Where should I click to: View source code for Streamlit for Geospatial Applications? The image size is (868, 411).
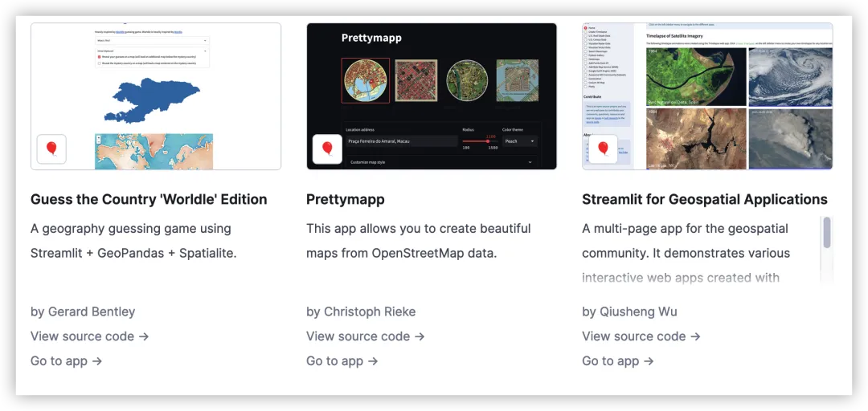(x=641, y=336)
